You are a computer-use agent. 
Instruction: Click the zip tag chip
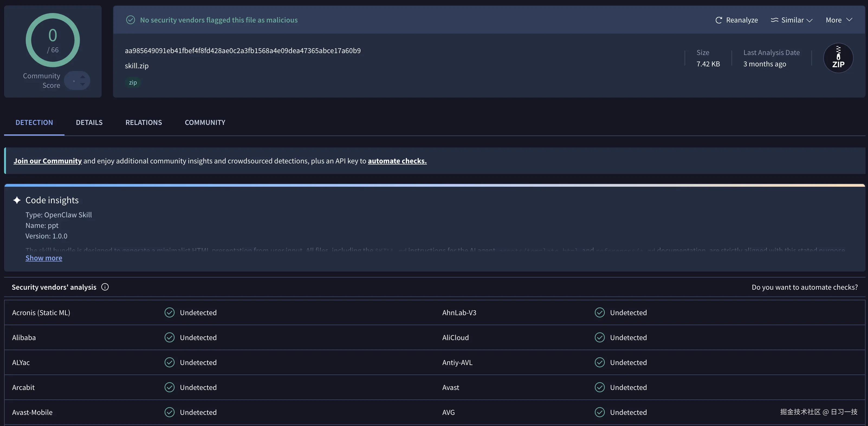coord(133,82)
